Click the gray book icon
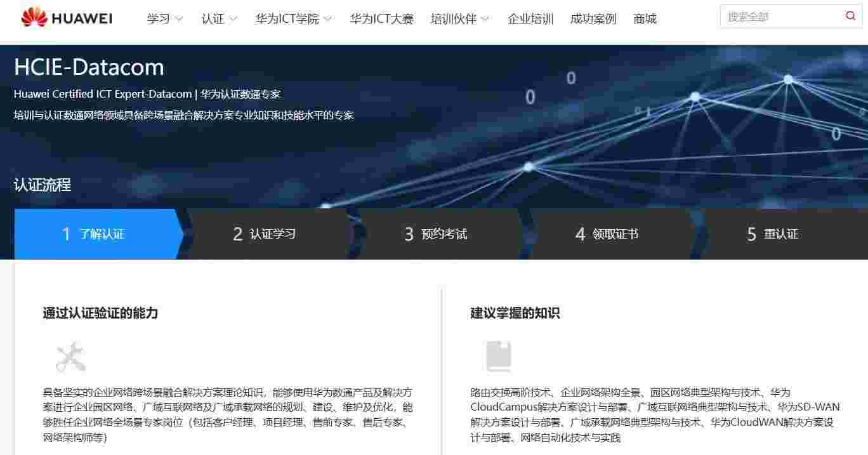 [x=499, y=357]
